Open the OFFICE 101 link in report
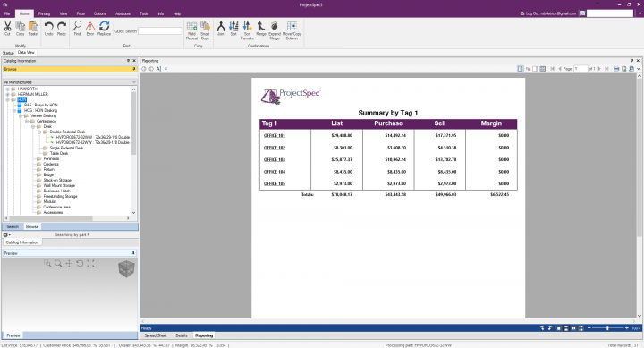This screenshot has height=348, width=644. click(275, 136)
